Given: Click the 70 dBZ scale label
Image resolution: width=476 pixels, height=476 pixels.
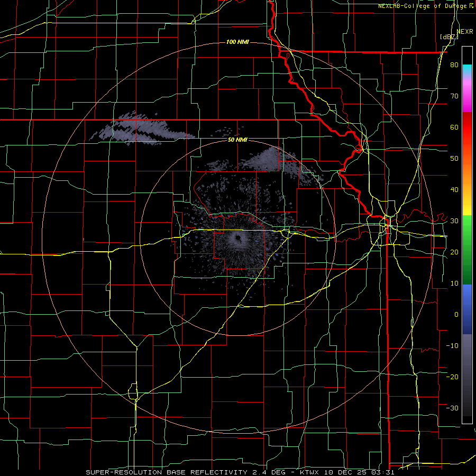Looking at the screenshot, I should tap(454, 96).
